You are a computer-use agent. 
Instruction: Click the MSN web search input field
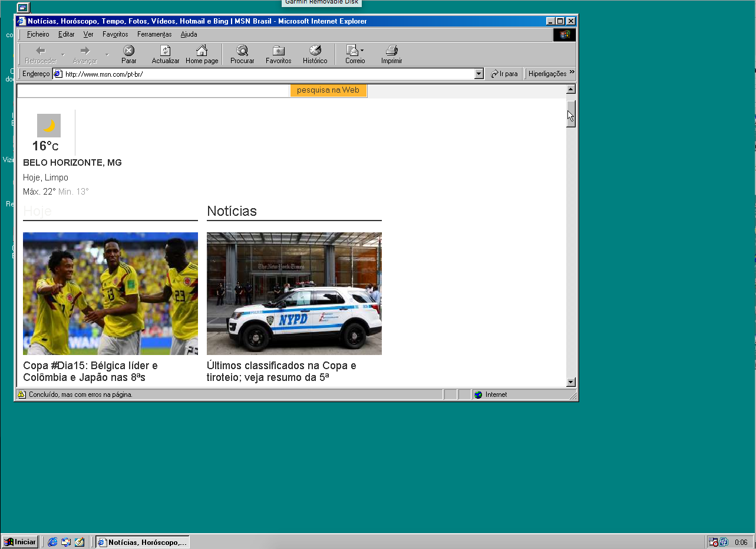[x=153, y=91]
